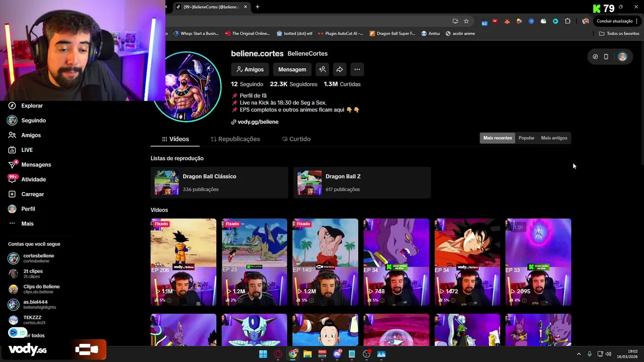
Task: Expand the Mais sidebar menu
Action: click(27, 224)
